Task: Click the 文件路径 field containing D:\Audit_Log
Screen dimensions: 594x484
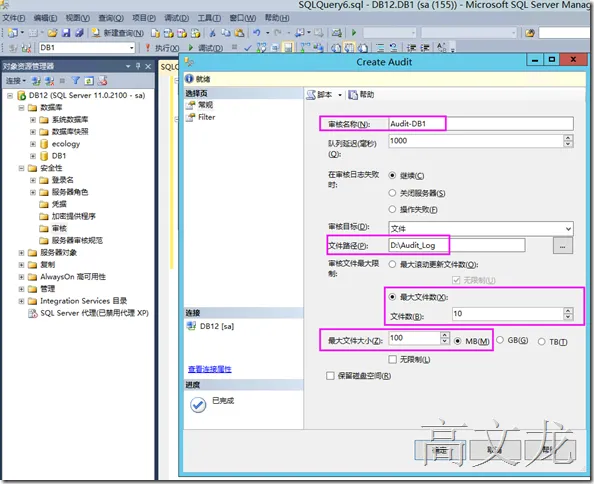Action: click(457, 245)
